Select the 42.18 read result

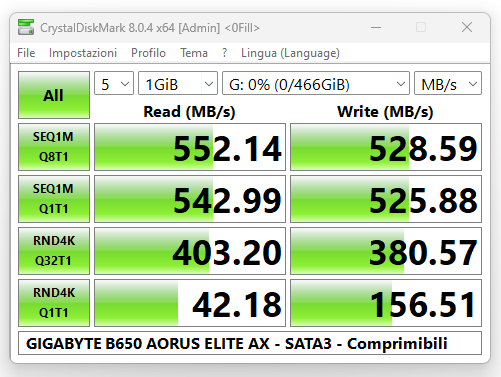click(x=190, y=303)
